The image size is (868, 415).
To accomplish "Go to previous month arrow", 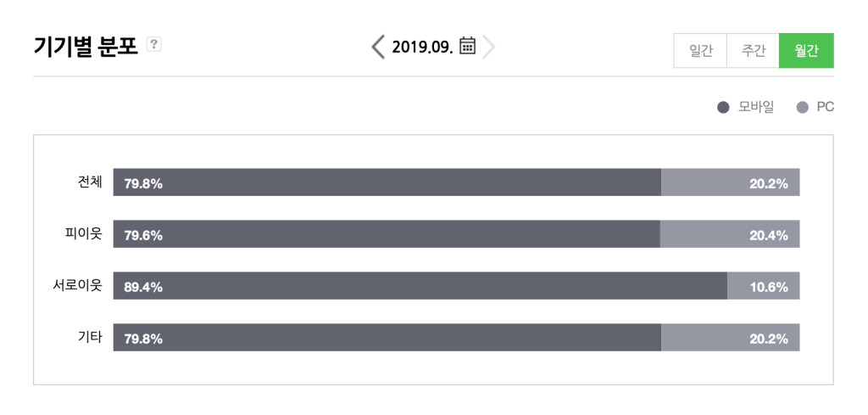I will tap(378, 47).
